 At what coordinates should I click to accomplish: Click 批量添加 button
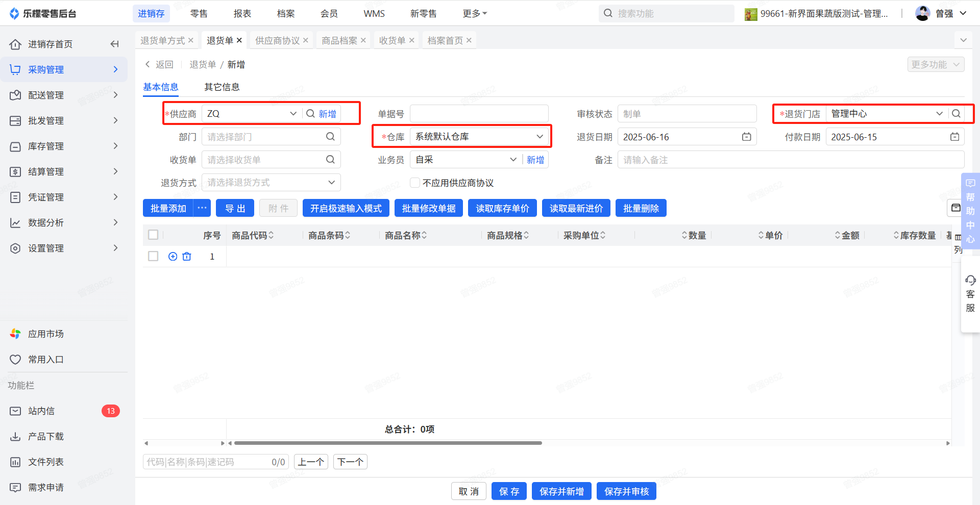(168, 208)
